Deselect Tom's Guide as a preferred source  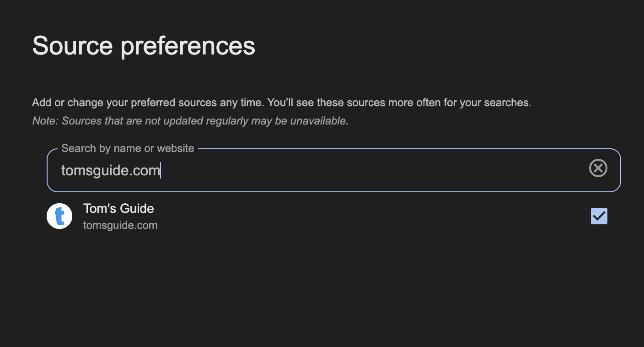(x=599, y=216)
